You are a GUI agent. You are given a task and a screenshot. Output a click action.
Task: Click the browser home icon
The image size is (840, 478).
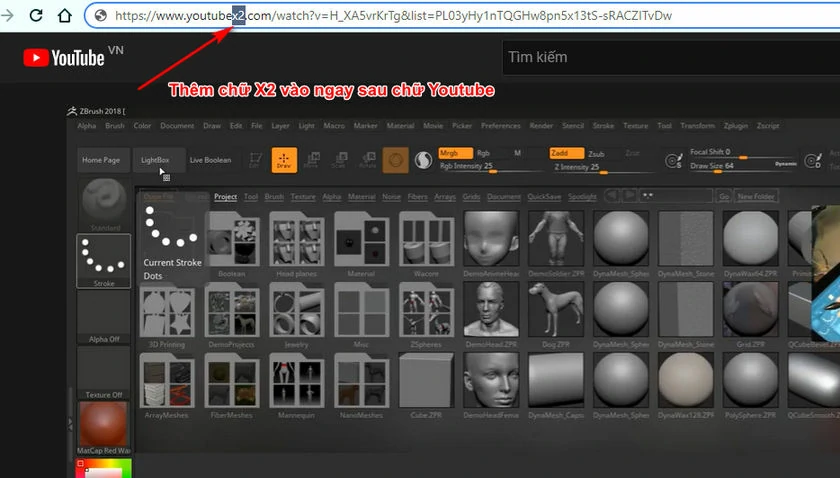coord(65,16)
